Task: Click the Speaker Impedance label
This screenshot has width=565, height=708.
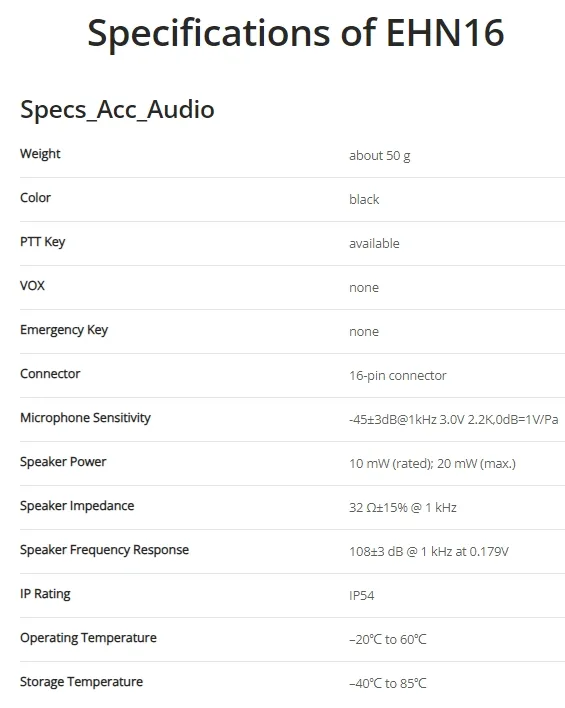Action: [x=77, y=506]
